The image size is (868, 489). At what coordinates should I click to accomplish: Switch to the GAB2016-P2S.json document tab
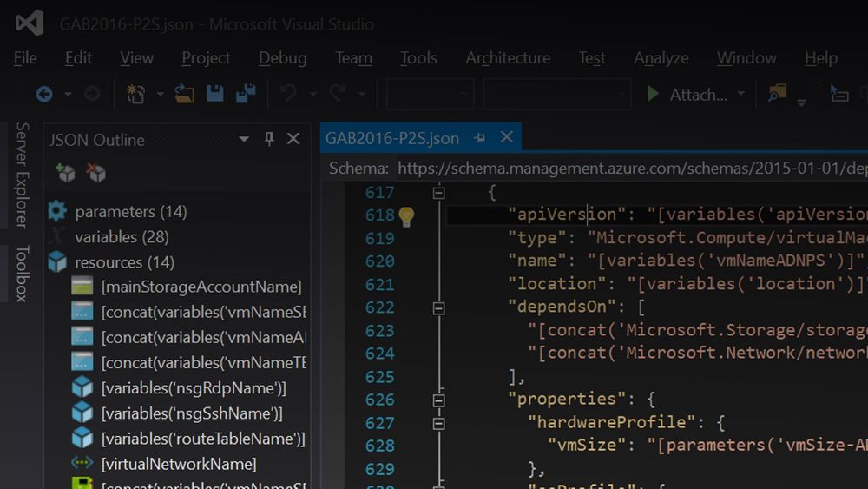[x=392, y=138]
